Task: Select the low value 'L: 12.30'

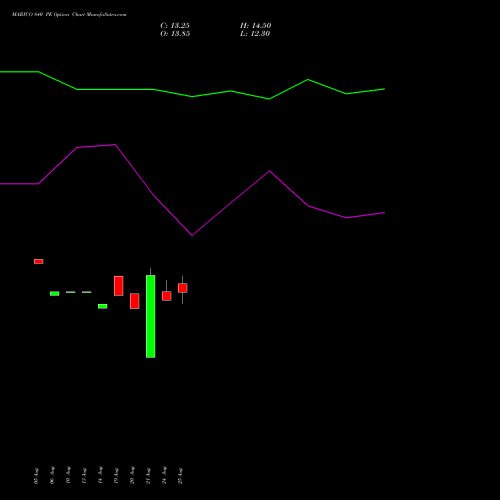Action: 255,34
